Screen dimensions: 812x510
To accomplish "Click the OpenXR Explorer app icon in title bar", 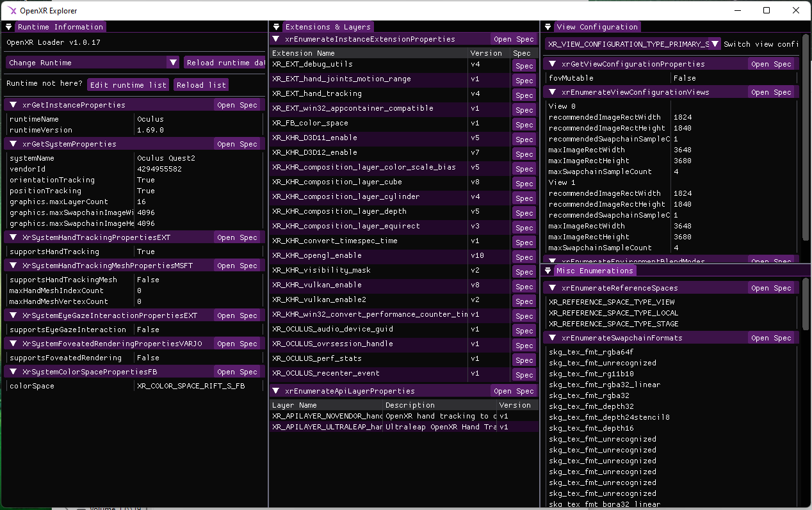I will (13, 10).
